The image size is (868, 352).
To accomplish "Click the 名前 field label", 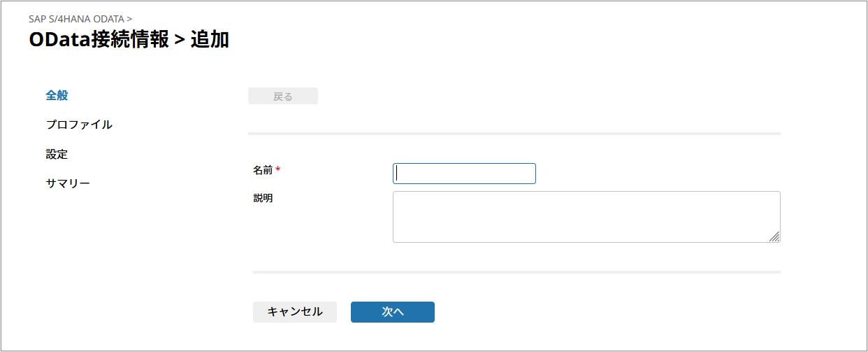I will pos(263,170).
